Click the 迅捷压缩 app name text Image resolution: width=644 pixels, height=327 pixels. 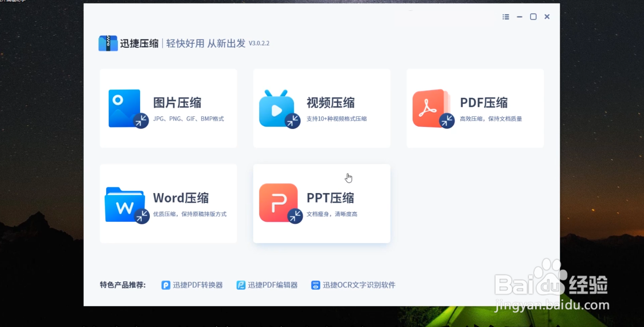click(x=139, y=43)
